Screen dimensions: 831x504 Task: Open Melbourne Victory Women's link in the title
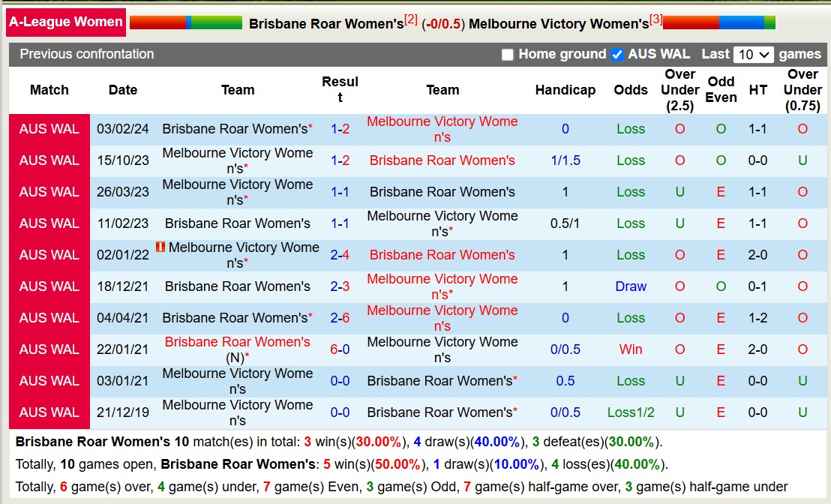(x=557, y=23)
